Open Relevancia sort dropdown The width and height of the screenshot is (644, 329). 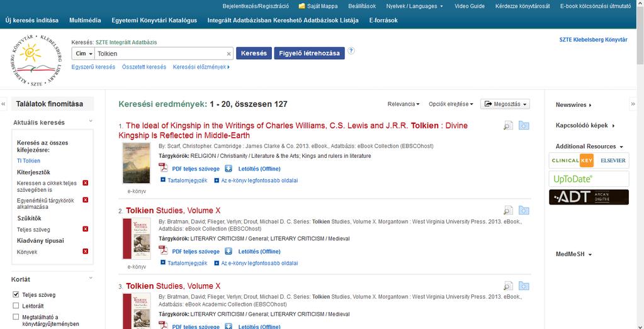coord(404,104)
